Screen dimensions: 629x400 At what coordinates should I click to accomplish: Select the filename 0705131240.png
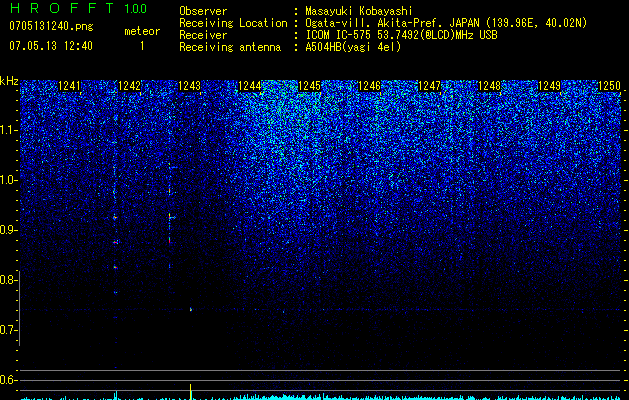point(51,26)
